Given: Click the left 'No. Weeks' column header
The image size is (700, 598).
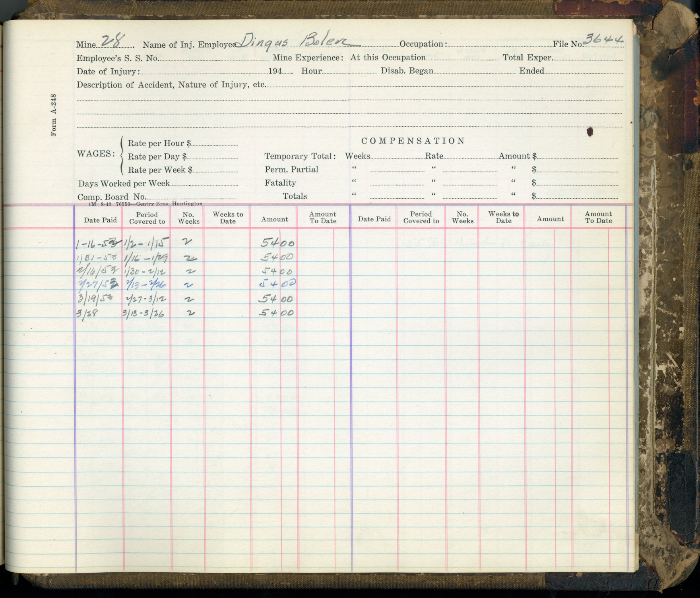Looking at the screenshot, I should [x=188, y=218].
